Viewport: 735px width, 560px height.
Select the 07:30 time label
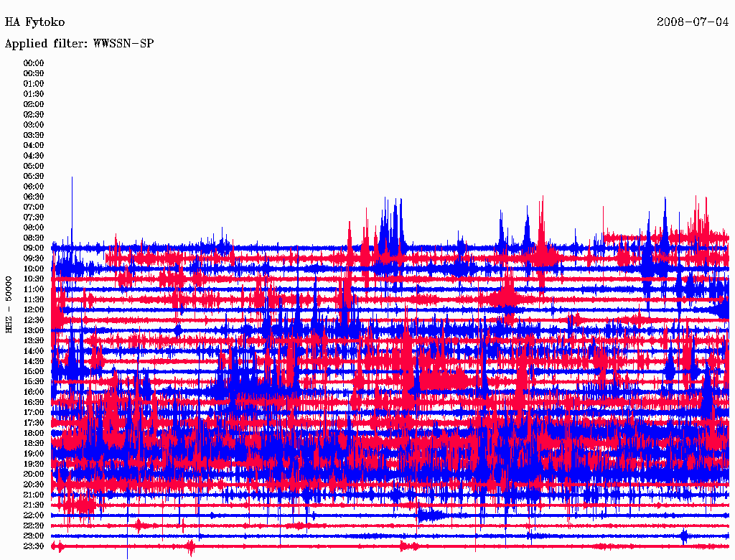(34, 218)
